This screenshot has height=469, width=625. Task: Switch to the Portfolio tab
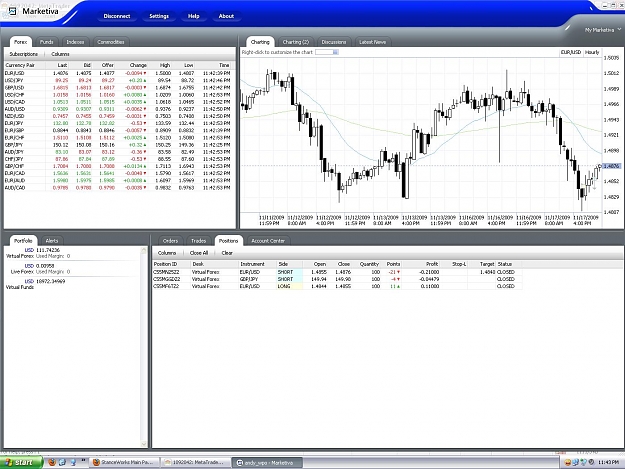(23, 241)
